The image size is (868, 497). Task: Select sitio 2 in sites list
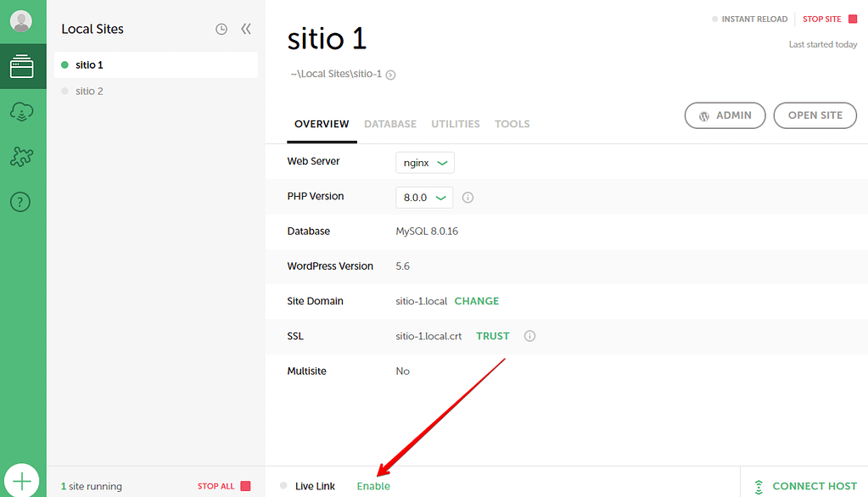pyautogui.click(x=155, y=92)
